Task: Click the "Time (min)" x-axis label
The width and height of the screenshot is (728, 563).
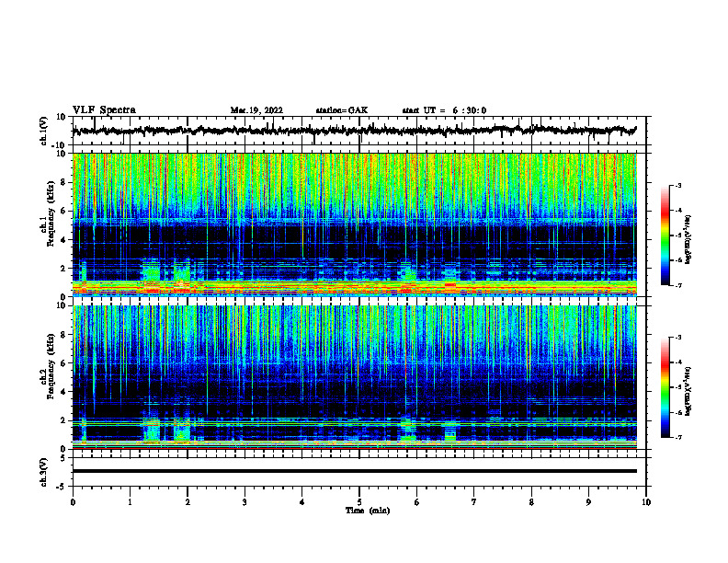Action: [368, 511]
